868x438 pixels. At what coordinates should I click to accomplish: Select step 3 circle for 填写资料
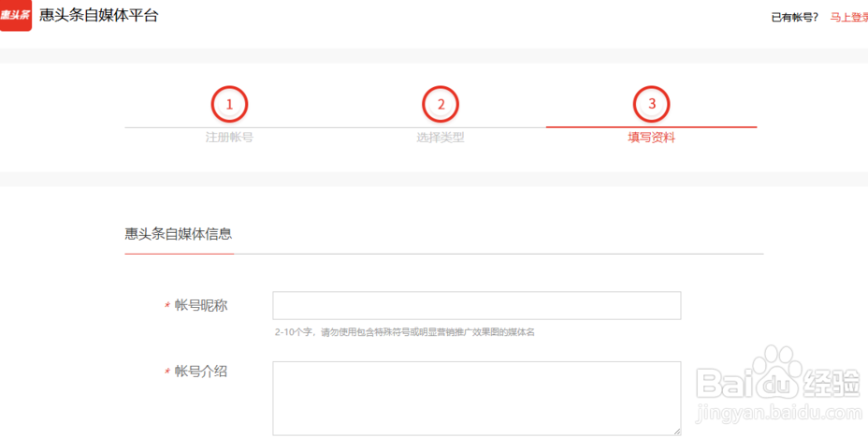point(652,104)
